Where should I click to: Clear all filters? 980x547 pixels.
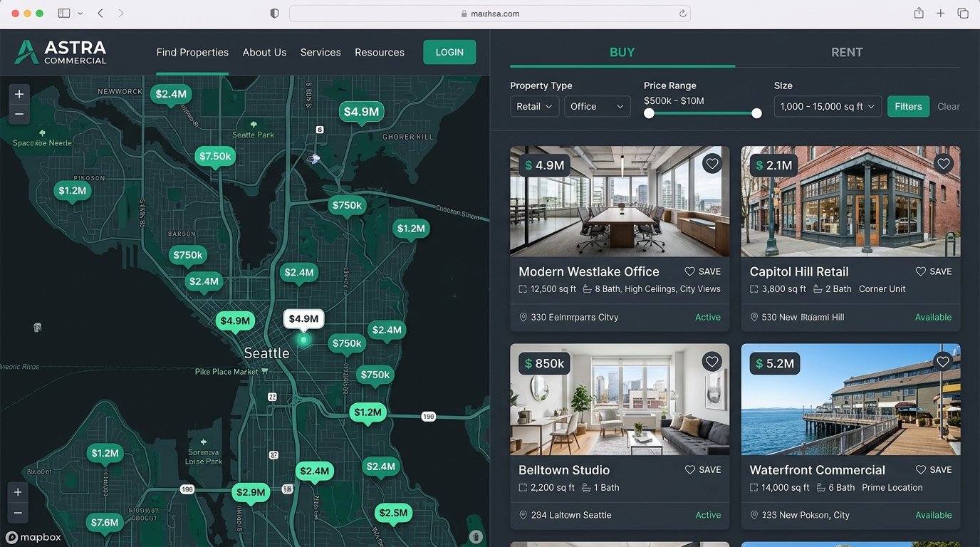(x=948, y=106)
